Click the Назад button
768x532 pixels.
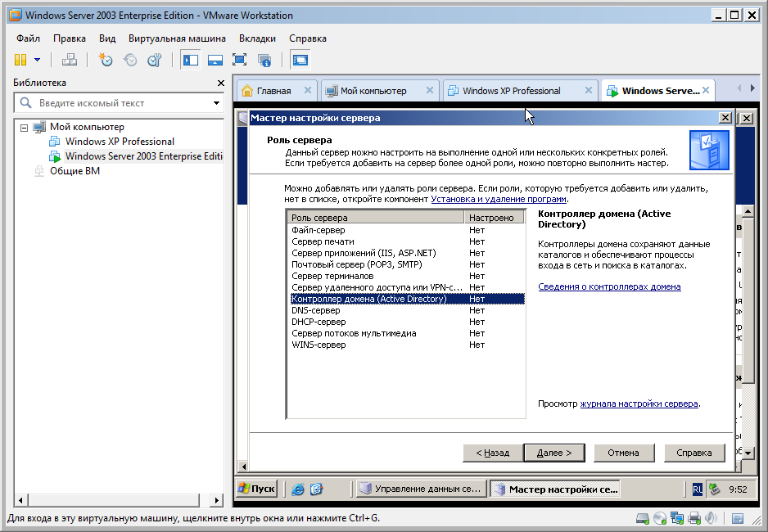tap(493, 453)
